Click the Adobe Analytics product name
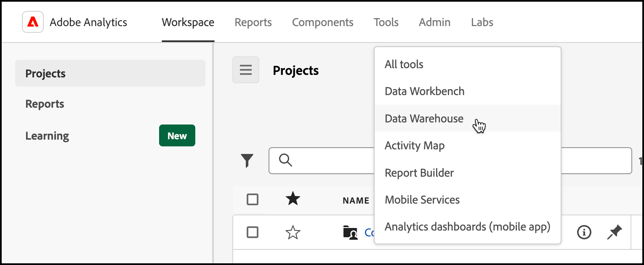This screenshot has width=644, height=265. pyautogui.click(x=88, y=22)
